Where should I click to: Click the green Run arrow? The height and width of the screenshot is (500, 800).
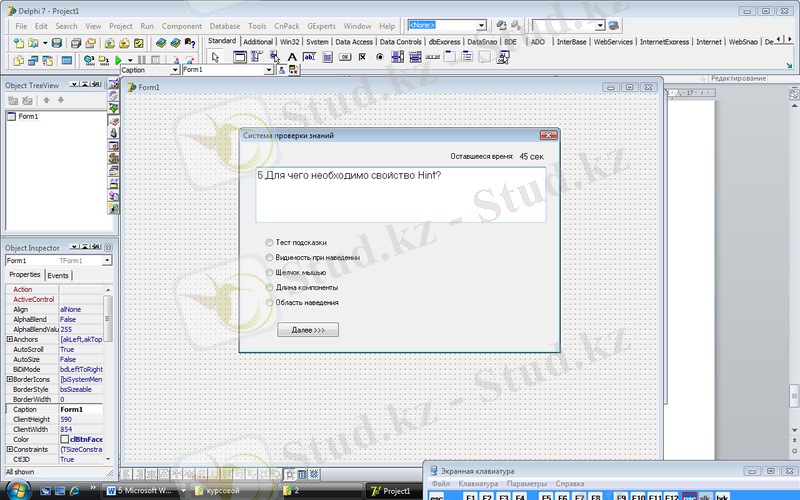[x=118, y=60]
